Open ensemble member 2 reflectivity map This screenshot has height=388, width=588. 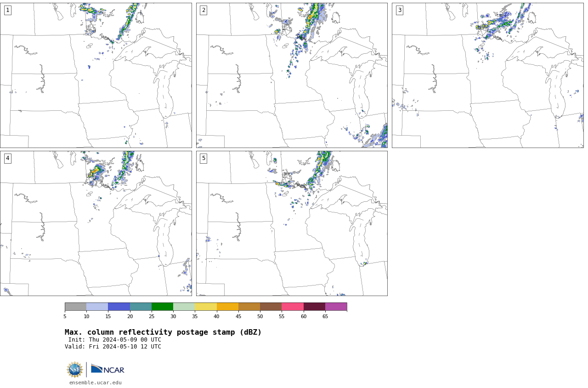(292, 75)
